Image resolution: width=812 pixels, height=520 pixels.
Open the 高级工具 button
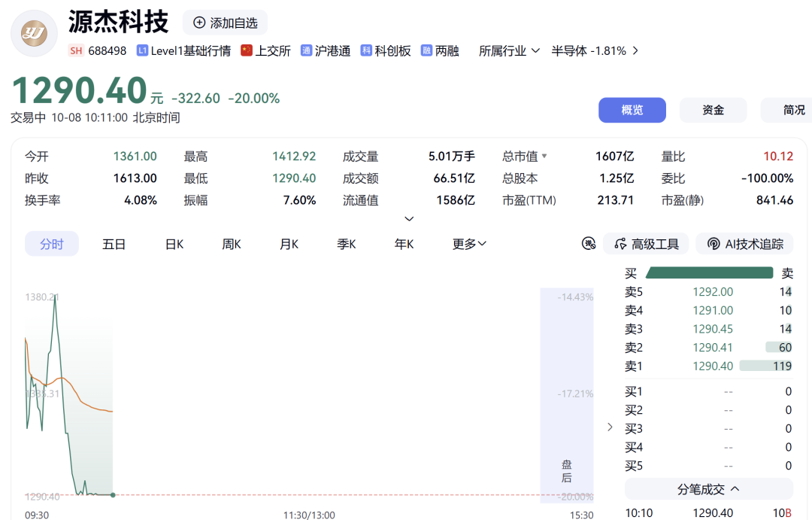[x=646, y=244]
